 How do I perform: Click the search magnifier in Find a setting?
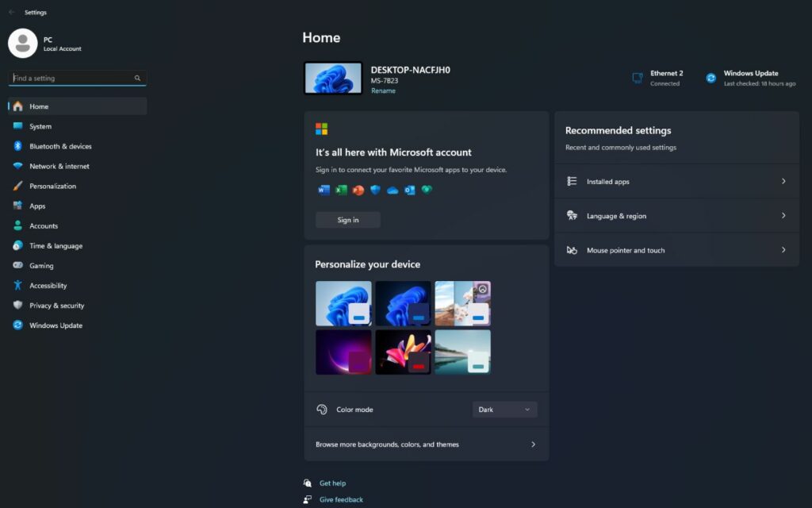[x=137, y=78]
